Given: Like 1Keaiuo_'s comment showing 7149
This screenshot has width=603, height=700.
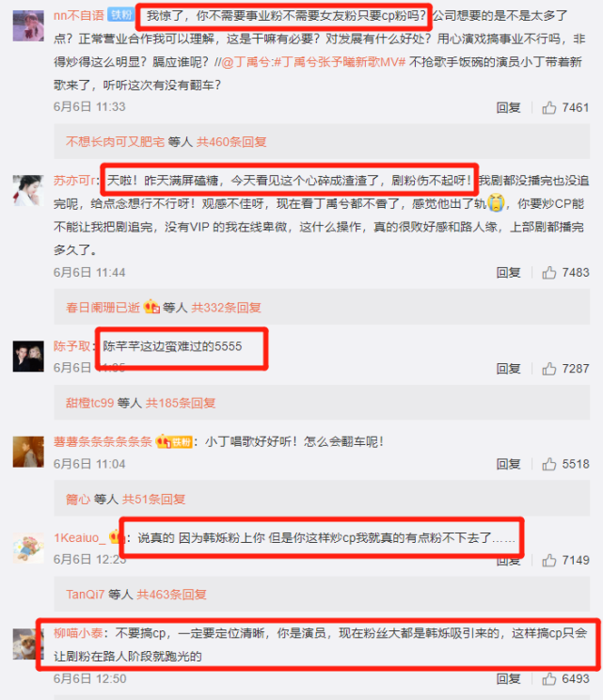Looking at the screenshot, I should tap(549, 560).
